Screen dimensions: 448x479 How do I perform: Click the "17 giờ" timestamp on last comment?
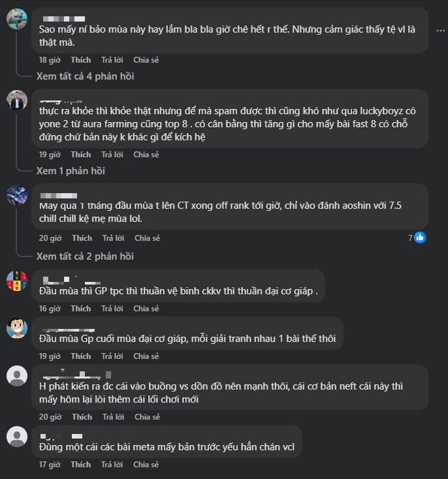(x=49, y=465)
